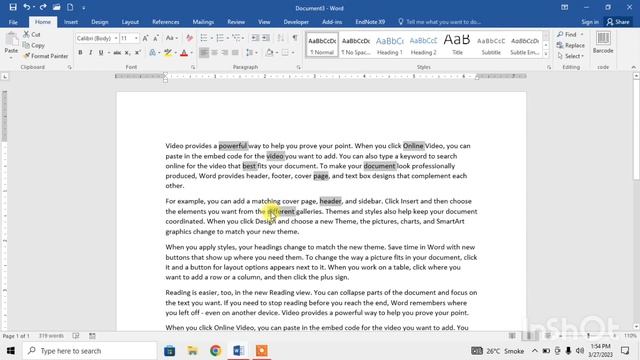Activate Format Painter
The image size is (640, 360).
(45, 56)
